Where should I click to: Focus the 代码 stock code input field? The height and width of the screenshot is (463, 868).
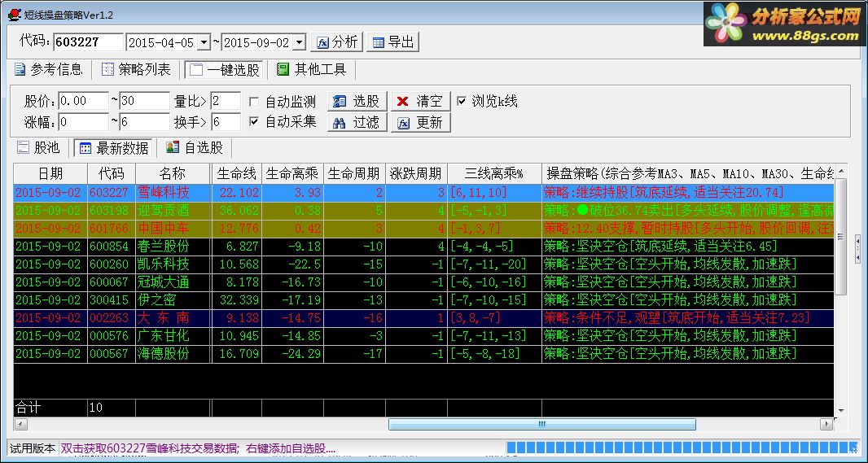89,42
